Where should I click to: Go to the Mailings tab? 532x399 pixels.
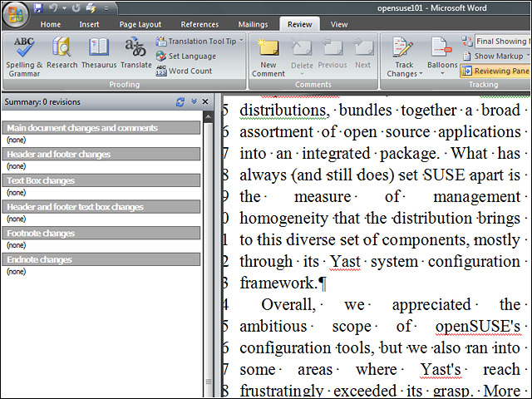(x=253, y=24)
